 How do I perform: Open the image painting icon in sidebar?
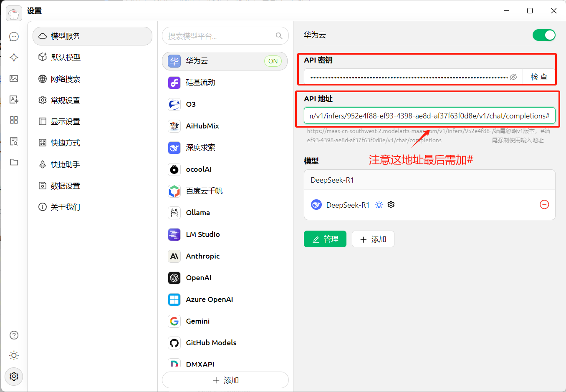pyautogui.click(x=14, y=78)
